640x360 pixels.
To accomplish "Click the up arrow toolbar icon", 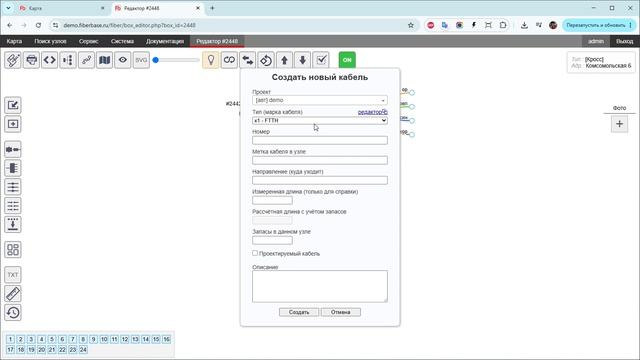I will 284,60.
